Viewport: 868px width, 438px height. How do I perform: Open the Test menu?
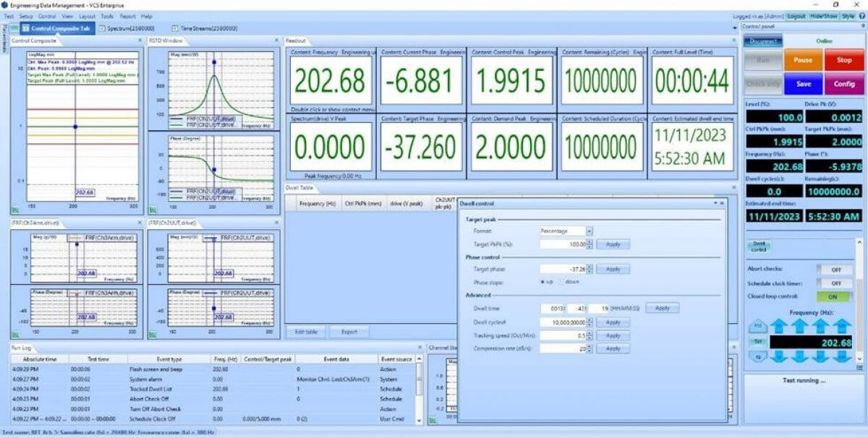(9, 16)
